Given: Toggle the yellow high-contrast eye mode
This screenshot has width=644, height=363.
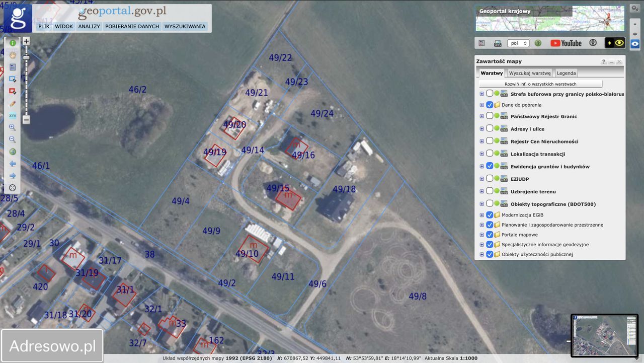Looking at the screenshot, I should coord(615,43).
